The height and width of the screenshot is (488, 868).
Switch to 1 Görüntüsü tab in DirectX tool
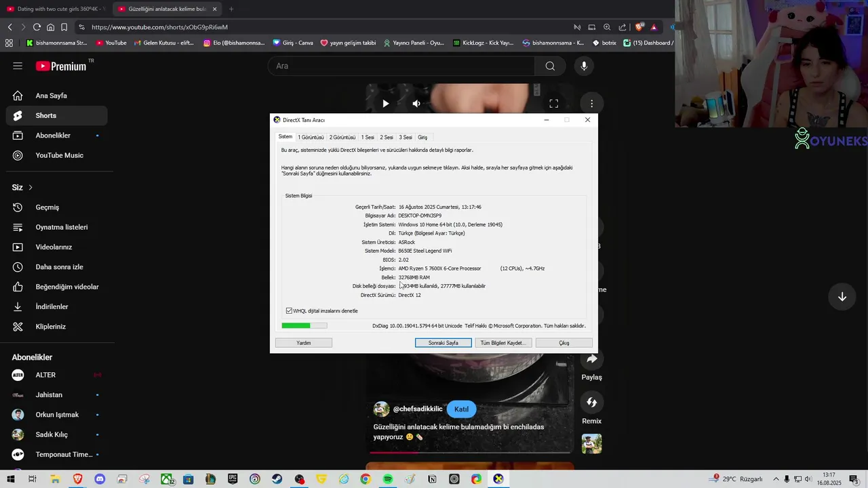coord(311,137)
